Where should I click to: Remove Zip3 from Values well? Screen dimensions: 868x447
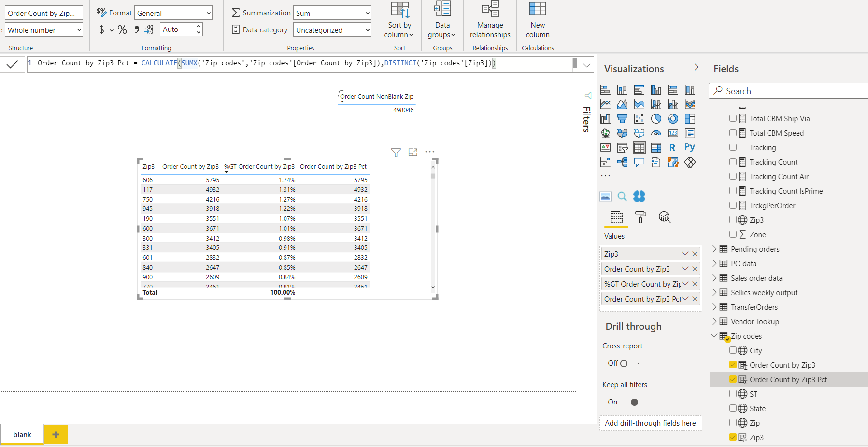(x=695, y=254)
